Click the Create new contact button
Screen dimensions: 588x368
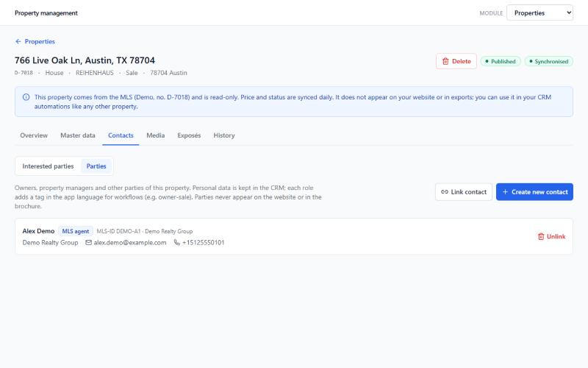(x=534, y=192)
